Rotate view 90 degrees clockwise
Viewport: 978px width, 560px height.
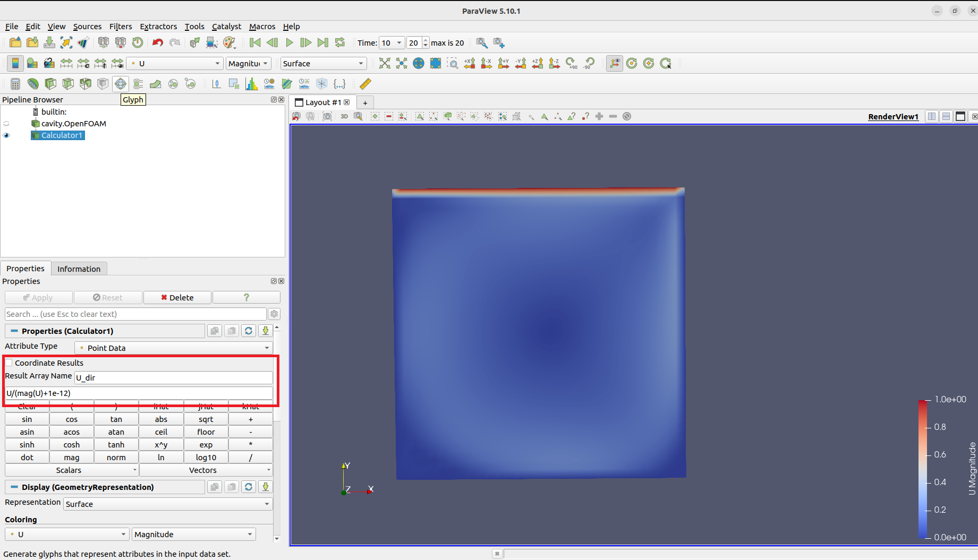click(x=572, y=64)
